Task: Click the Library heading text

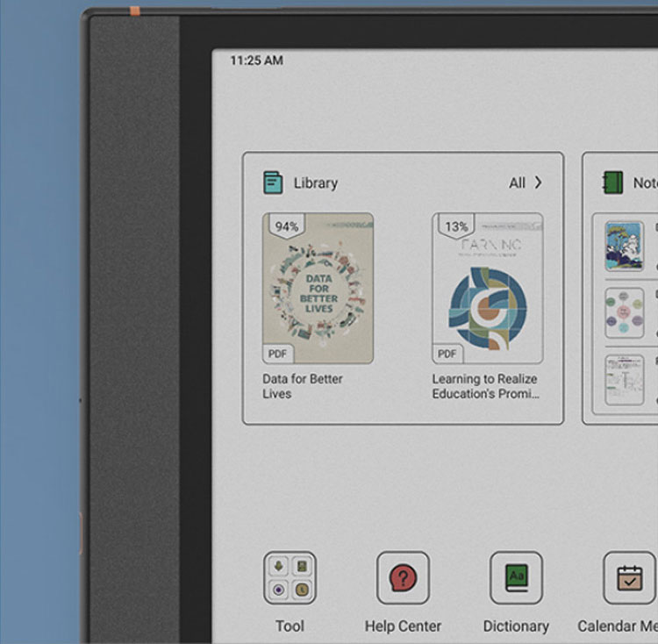Action: 316,182
